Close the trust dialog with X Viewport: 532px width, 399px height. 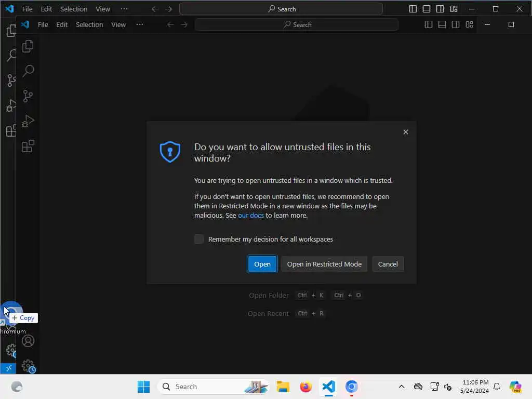pos(406,132)
